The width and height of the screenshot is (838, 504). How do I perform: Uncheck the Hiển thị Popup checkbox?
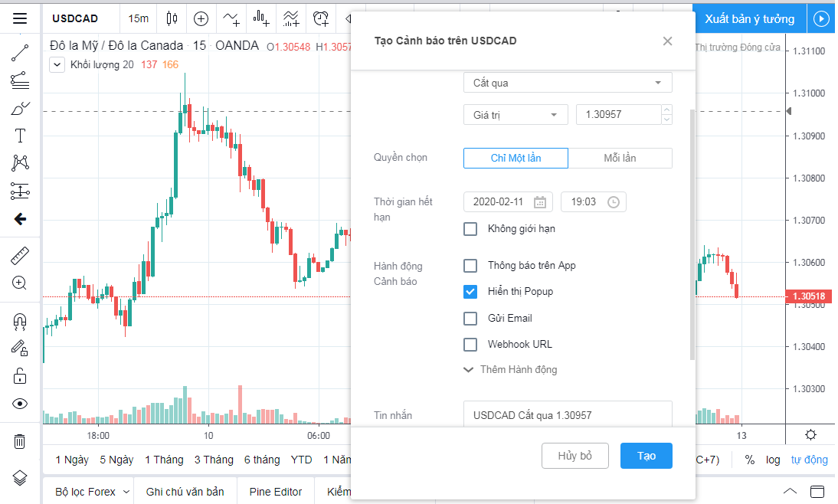click(470, 292)
